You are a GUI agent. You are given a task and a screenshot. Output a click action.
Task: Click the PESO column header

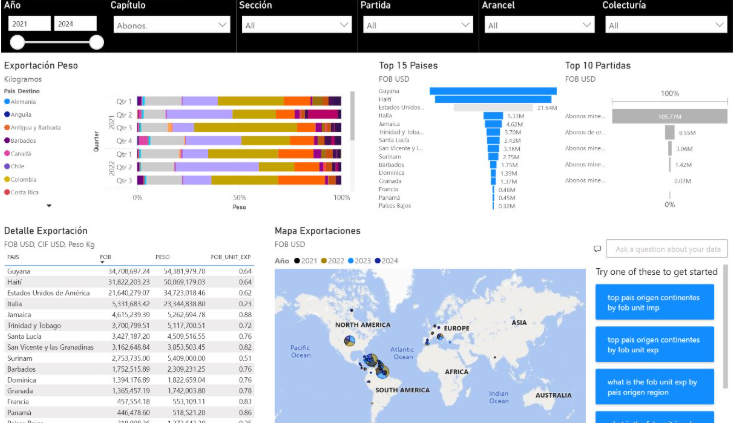(x=162, y=257)
